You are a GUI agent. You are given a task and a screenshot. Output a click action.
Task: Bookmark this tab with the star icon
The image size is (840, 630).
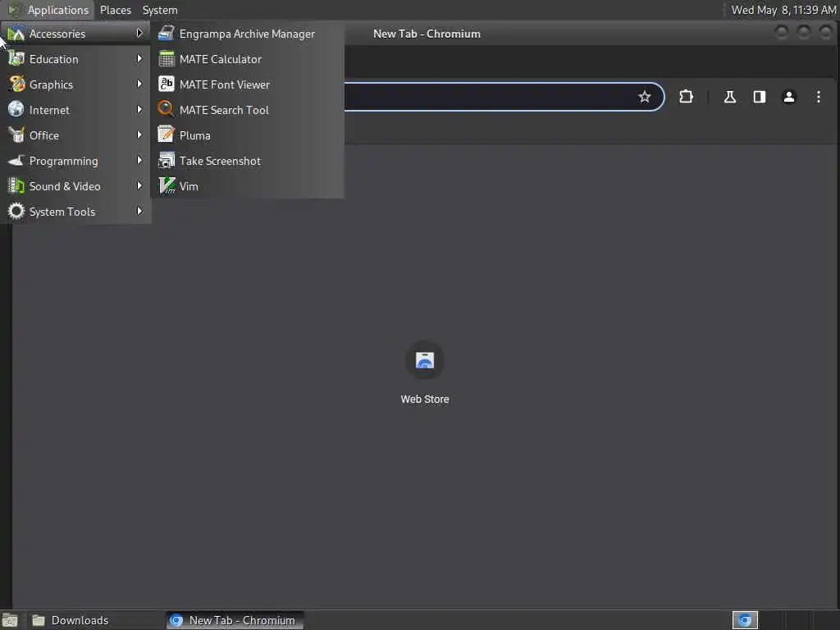coord(645,97)
